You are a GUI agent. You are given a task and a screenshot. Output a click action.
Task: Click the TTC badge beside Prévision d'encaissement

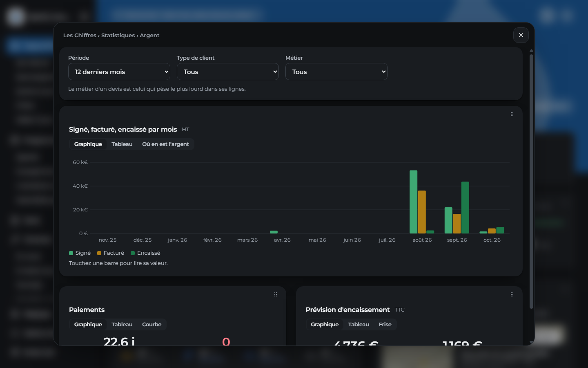point(400,310)
